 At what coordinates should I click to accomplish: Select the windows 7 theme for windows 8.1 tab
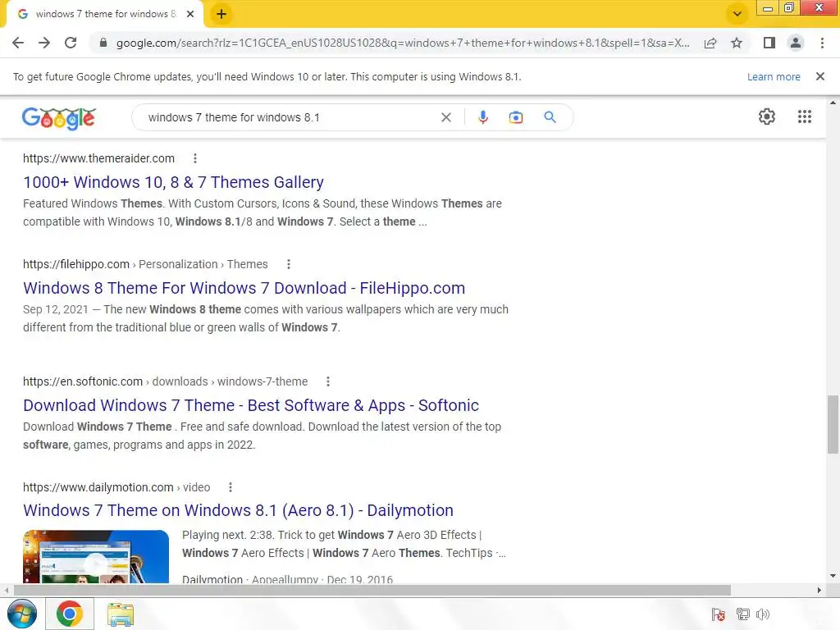tap(106, 14)
